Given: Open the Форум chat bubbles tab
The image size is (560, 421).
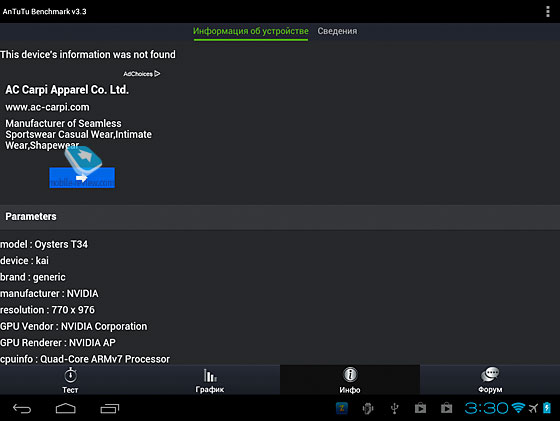Looking at the screenshot, I should coord(490,380).
